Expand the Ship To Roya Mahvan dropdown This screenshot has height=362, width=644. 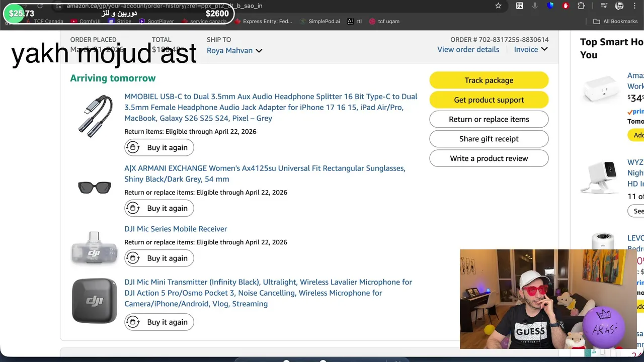pos(234,50)
